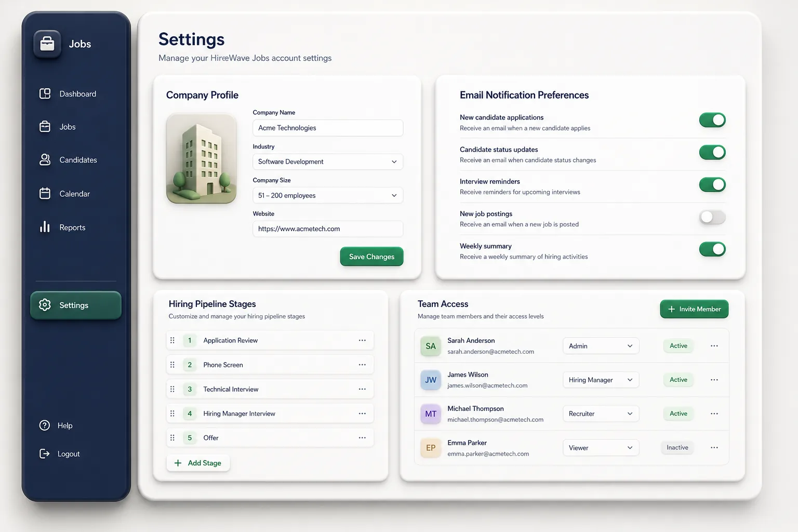Open more options for Phone Screen stage

click(362, 365)
